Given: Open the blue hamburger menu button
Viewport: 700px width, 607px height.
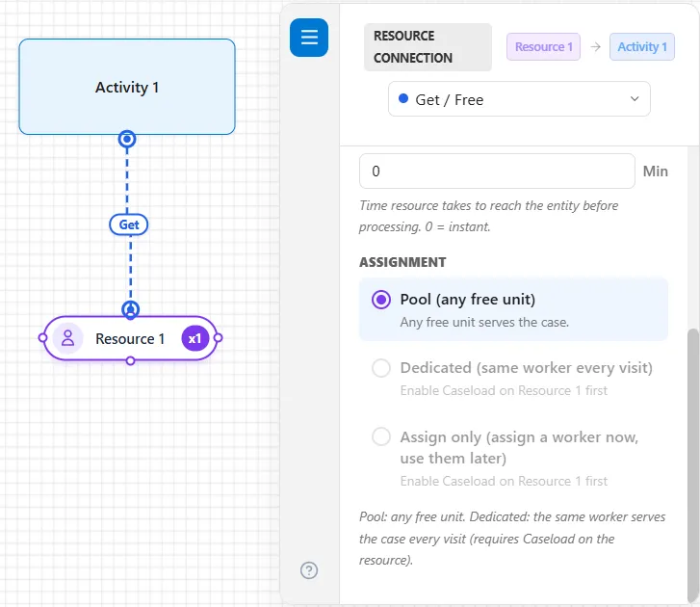Looking at the screenshot, I should click(x=308, y=38).
